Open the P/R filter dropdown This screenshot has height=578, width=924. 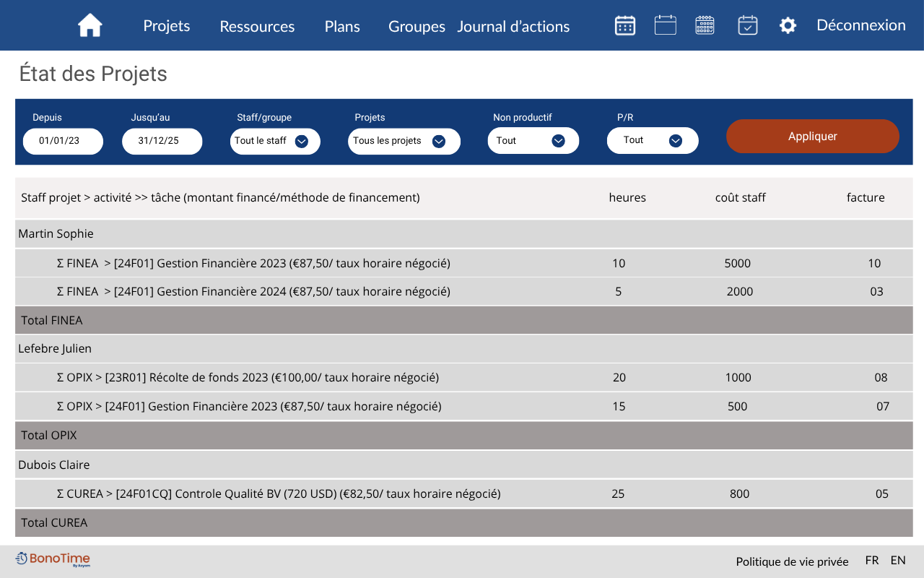(x=652, y=141)
